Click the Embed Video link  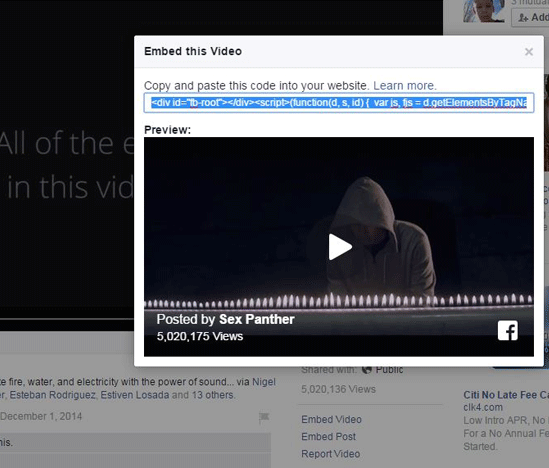pos(331,419)
